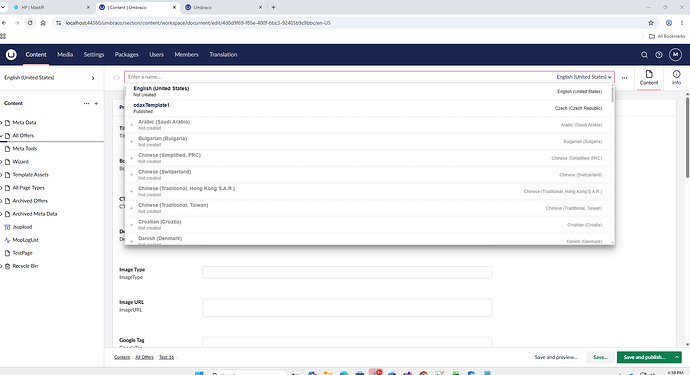The image size is (690, 375).
Task: Reload the page with the refresh icon
Action: click(29, 23)
